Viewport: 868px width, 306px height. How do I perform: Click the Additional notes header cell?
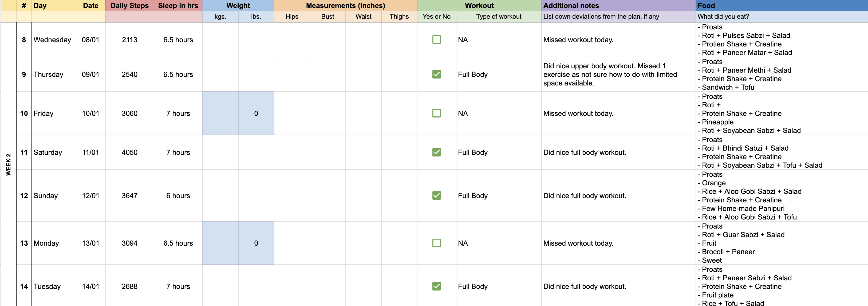point(618,6)
